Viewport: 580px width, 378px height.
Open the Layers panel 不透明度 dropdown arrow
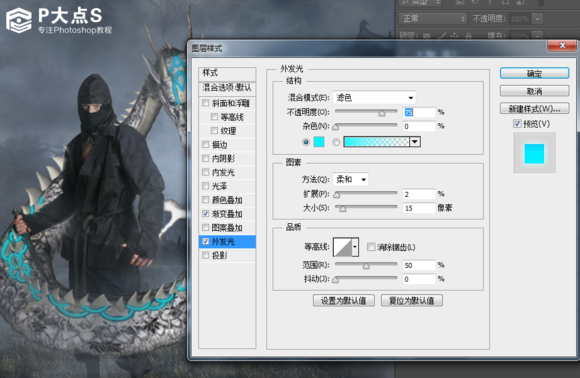click(537, 18)
